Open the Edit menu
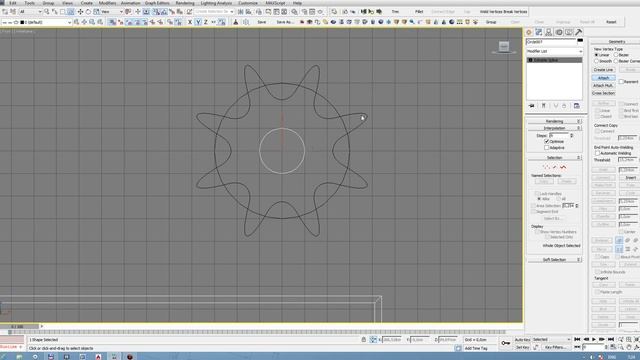 coord(13,3)
